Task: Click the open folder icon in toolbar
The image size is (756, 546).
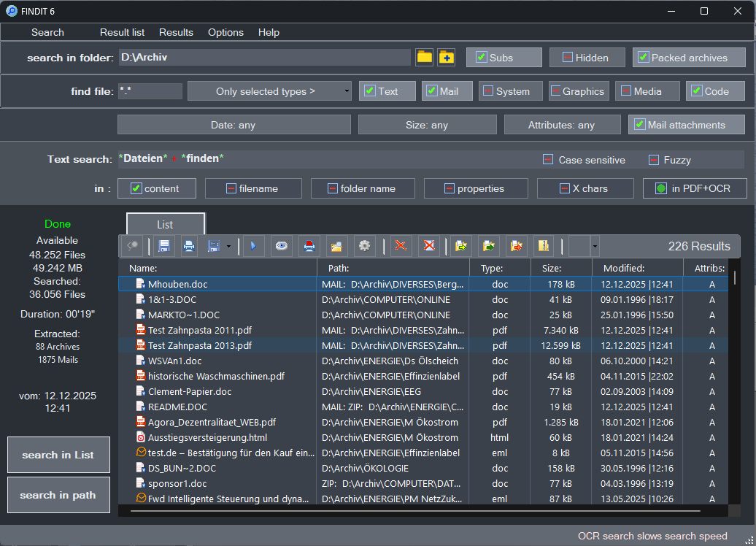Action: [x=336, y=246]
